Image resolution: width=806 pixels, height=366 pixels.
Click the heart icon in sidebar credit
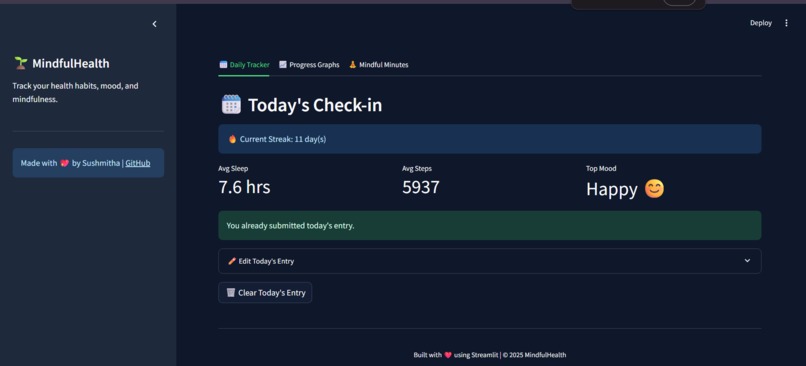[x=64, y=163]
